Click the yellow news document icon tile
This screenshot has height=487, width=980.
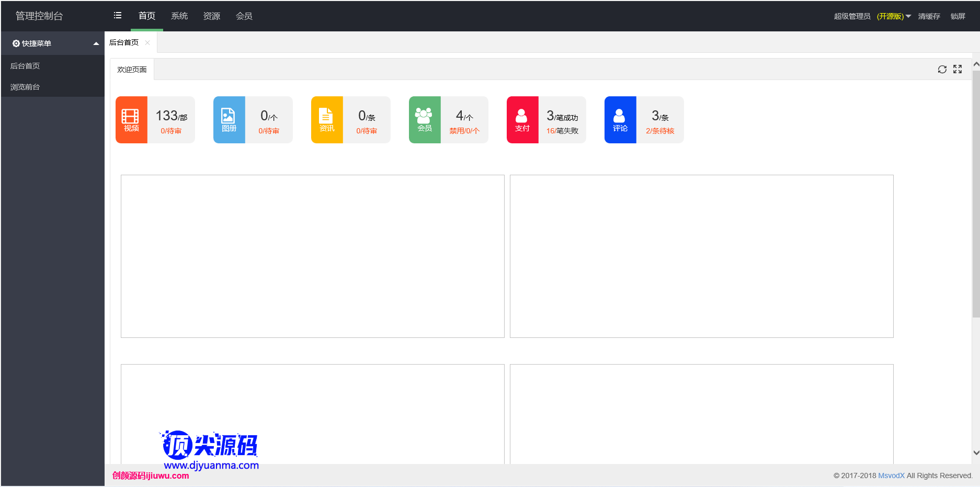pos(327,120)
